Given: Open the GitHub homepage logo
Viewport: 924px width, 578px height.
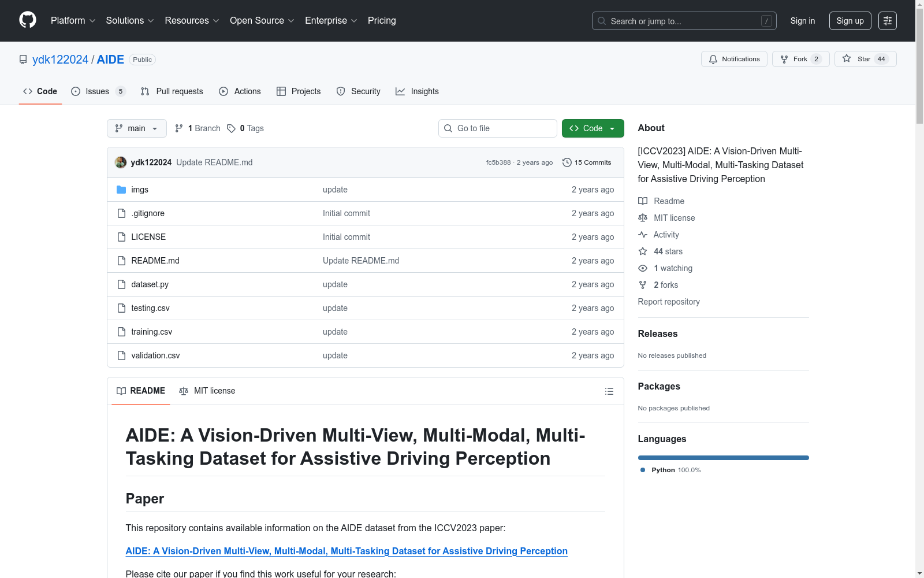Looking at the screenshot, I should click(28, 20).
